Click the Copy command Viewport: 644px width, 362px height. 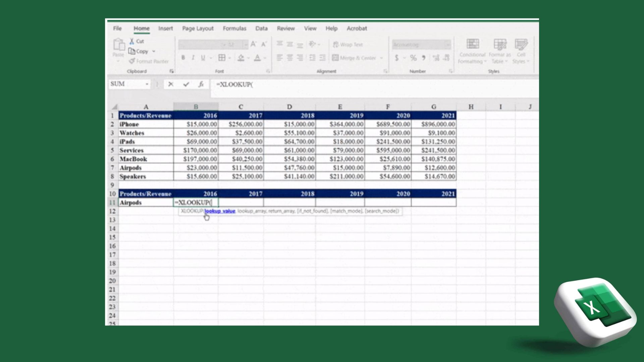coord(138,51)
